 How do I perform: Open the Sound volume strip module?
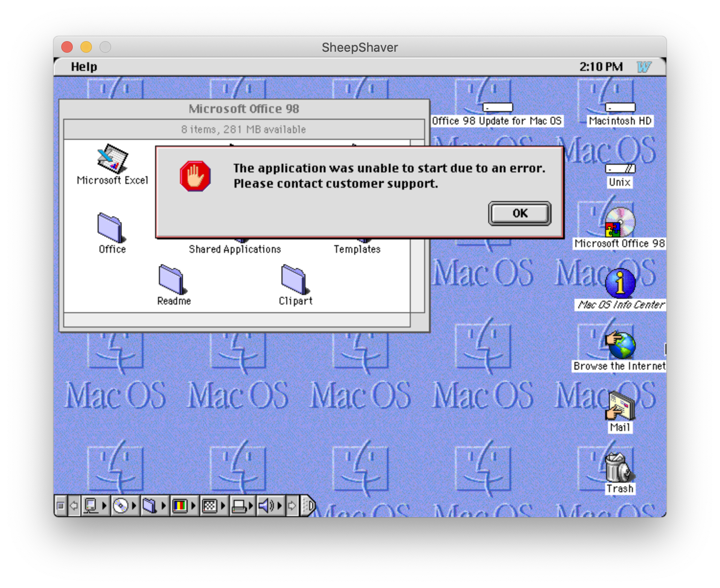(x=270, y=506)
